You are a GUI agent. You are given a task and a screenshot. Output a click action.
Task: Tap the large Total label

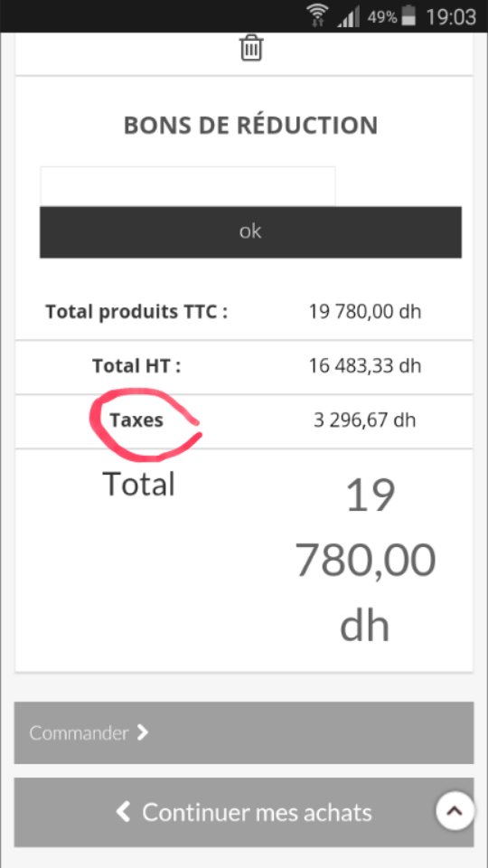pyautogui.click(x=139, y=484)
